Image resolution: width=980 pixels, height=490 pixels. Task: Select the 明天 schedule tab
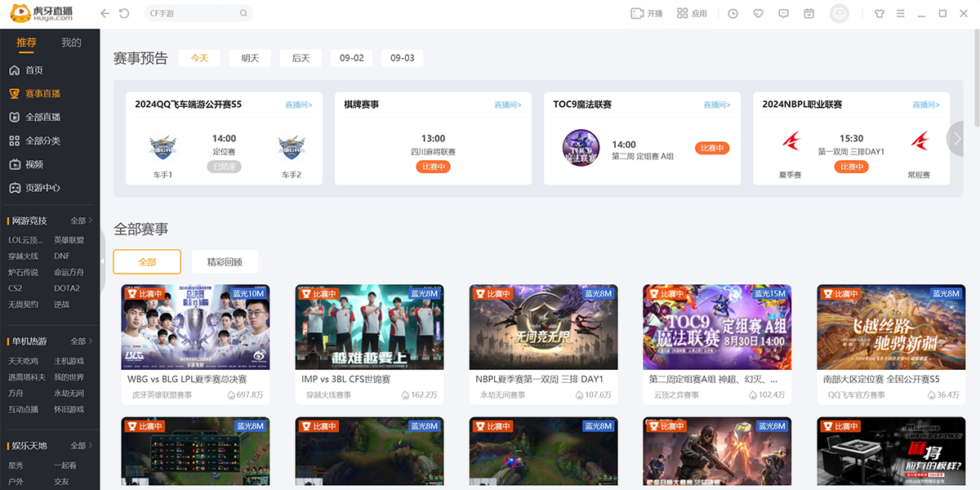250,58
